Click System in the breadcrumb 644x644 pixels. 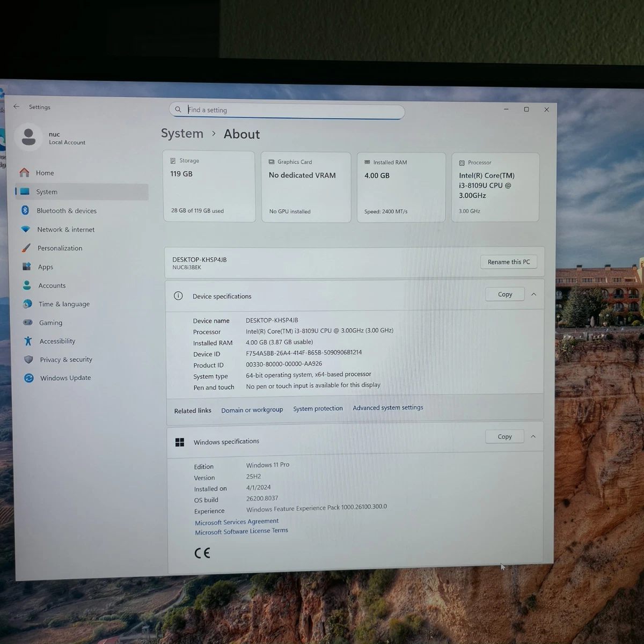click(x=182, y=133)
